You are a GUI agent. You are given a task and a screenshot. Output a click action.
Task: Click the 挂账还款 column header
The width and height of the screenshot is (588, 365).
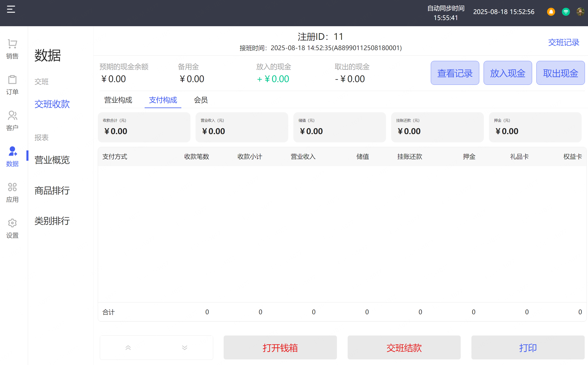point(410,157)
